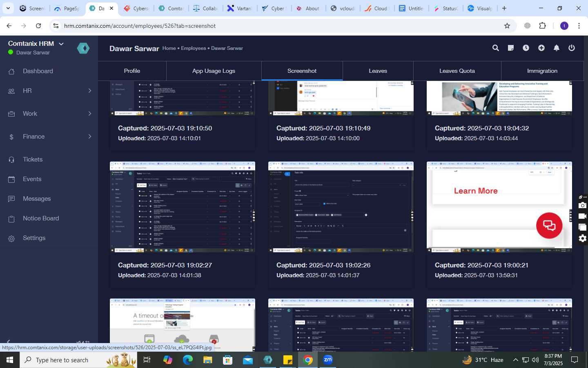Viewport: 588px width, 368px height.
Task: Show hidden icons in the system tray
Action: [515, 360]
